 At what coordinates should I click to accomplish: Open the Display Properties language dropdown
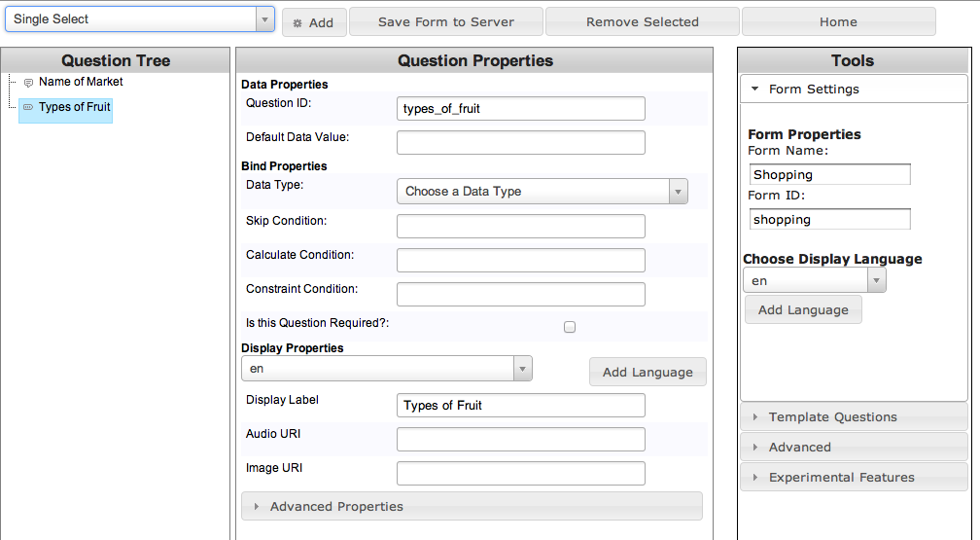tap(387, 369)
